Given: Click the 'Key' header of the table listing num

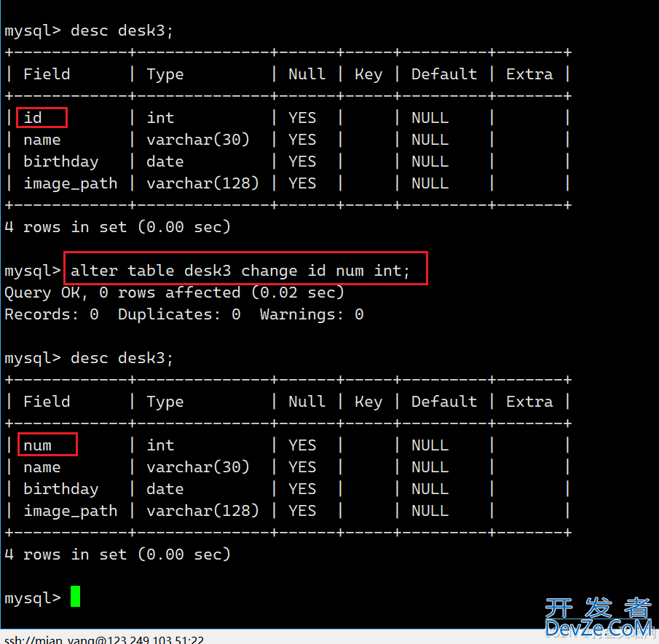Looking at the screenshot, I should point(368,402).
